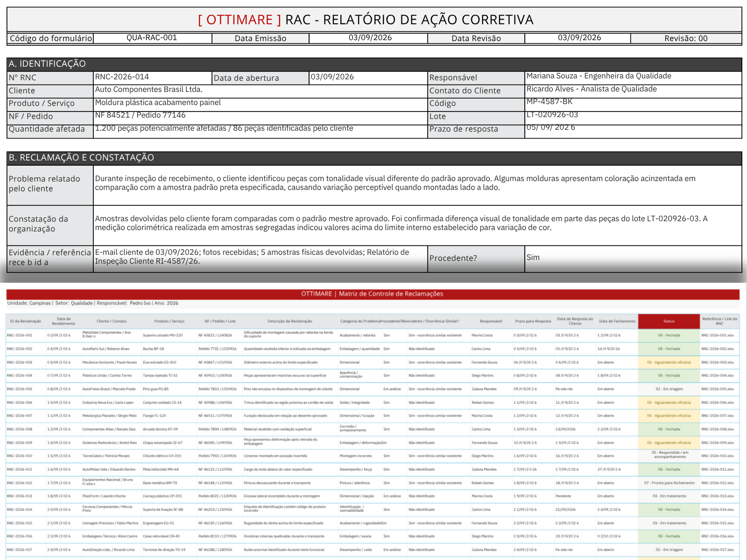Screen dimensions: 747x560
Task: Click 'Matriz de Controle de Reclamações' title bar
Action: pos(373,294)
